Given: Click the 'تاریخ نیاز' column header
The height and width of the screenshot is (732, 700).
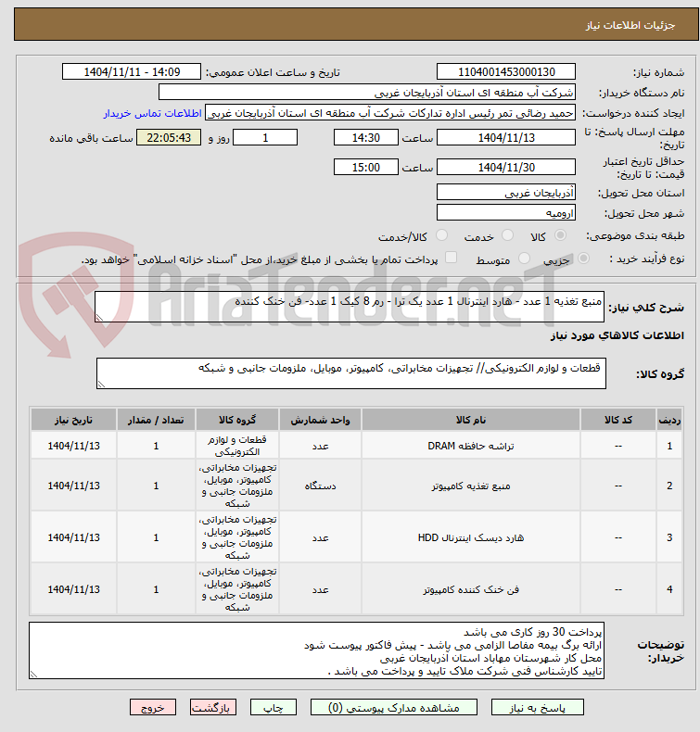Looking at the screenshot, I should [74, 420].
